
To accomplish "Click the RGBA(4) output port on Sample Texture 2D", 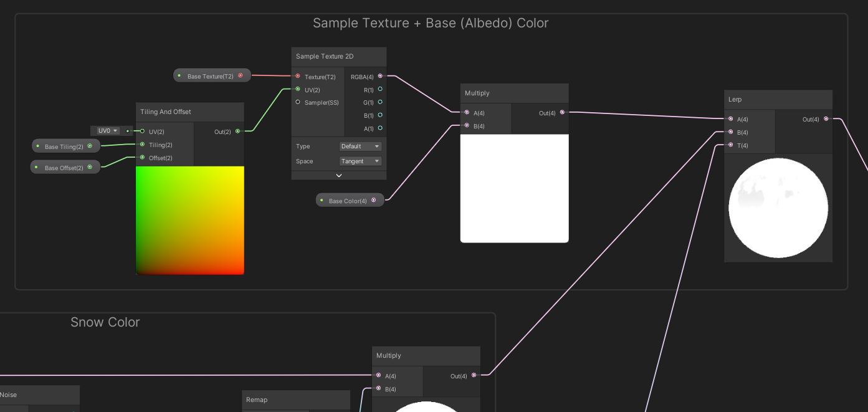I will (380, 76).
